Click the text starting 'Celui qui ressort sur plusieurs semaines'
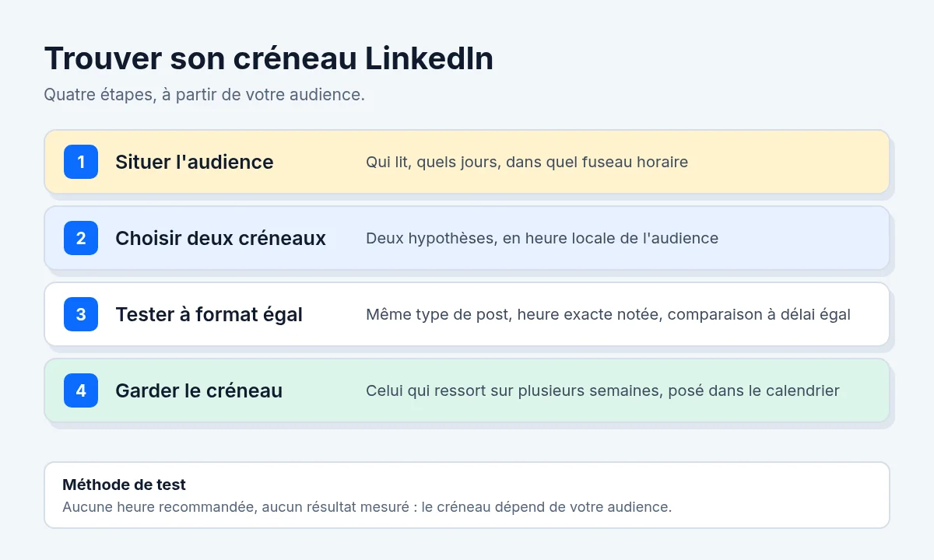Viewport: 934px width, 560px height. point(602,390)
